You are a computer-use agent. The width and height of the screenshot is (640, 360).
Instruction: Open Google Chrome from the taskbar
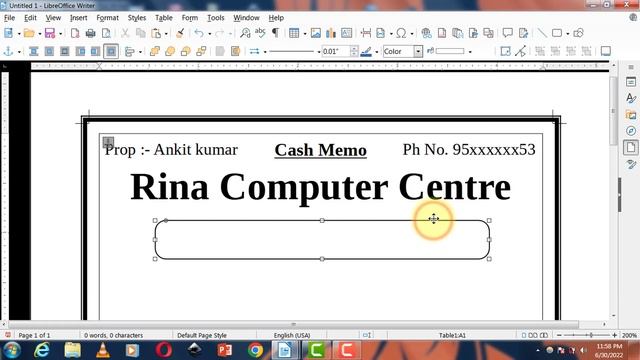click(x=255, y=350)
